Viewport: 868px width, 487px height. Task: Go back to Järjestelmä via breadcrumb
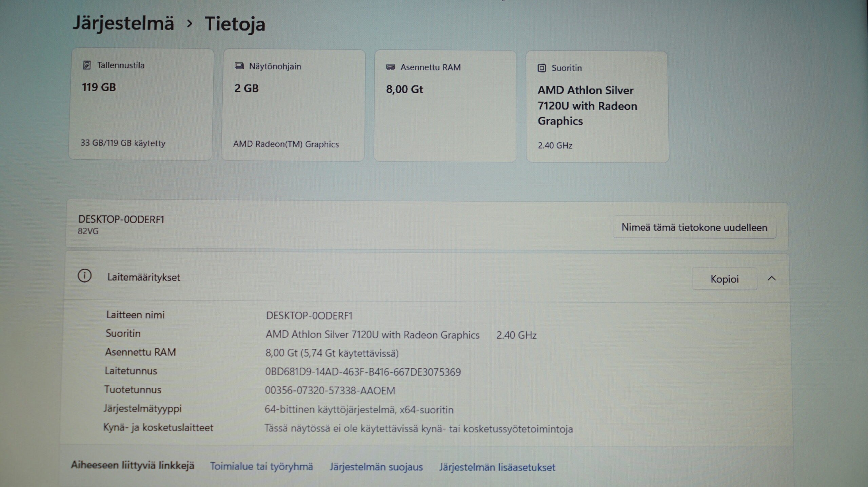tap(123, 23)
